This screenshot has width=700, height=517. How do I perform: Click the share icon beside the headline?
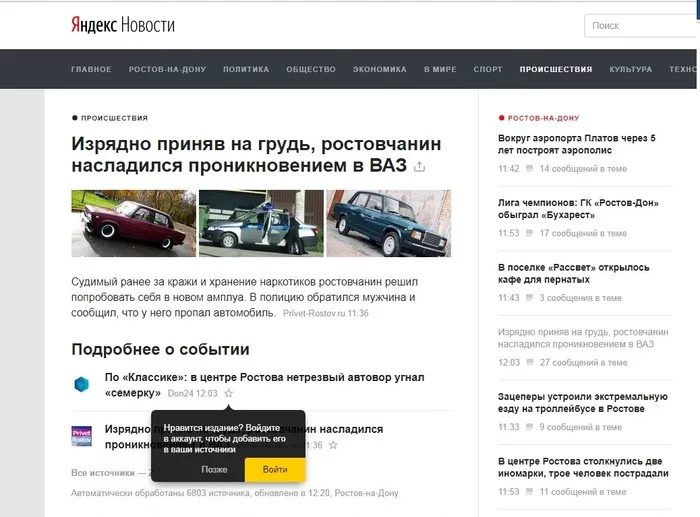click(x=419, y=167)
